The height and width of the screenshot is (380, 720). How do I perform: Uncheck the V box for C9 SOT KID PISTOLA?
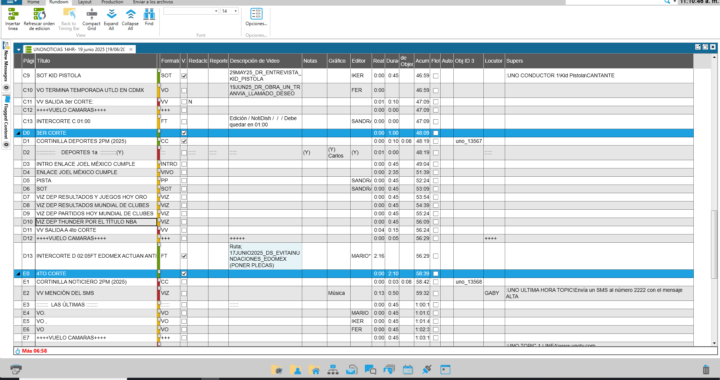pyautogui.click(x=184, y=76)
